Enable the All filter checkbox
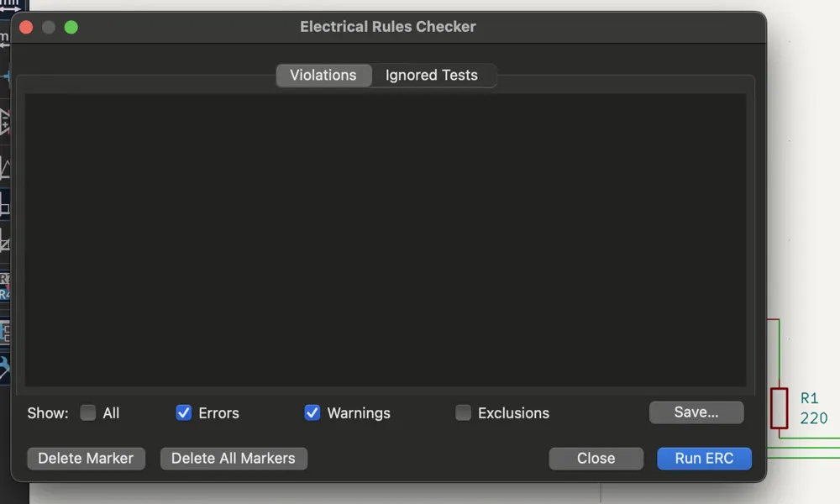 (88, 412)
